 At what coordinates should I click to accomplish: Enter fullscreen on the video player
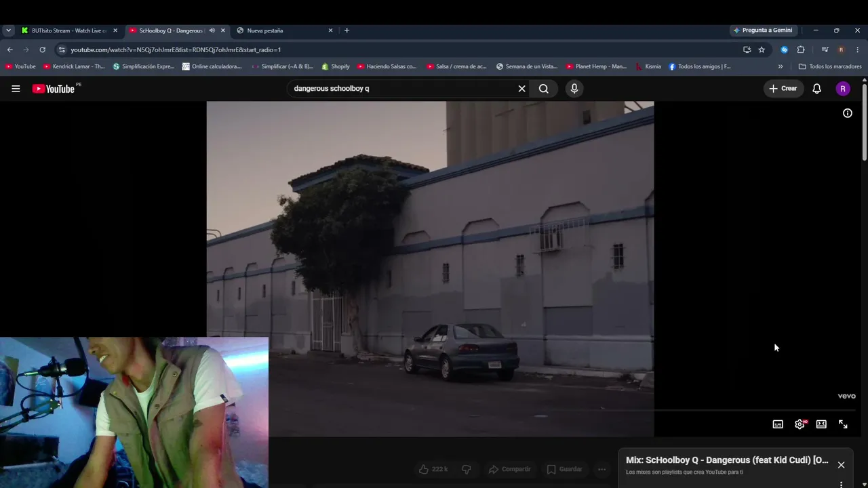(843, 424)
